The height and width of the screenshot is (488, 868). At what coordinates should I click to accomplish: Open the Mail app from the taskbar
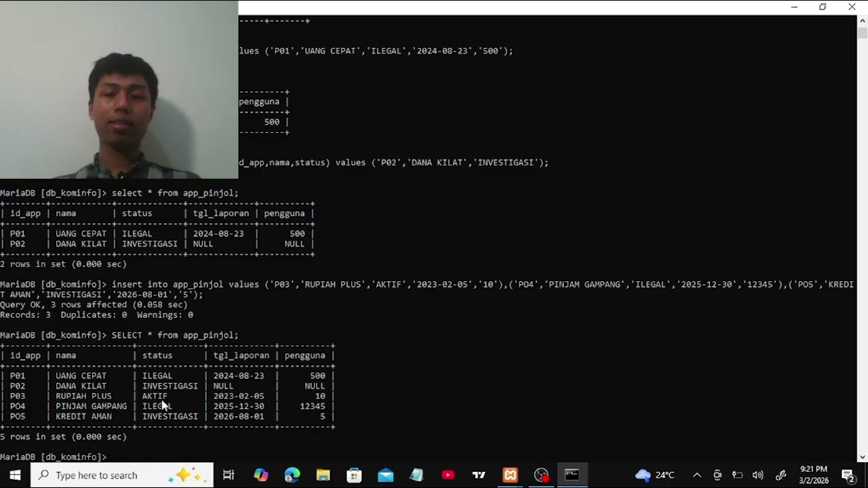tap(385, 475)
